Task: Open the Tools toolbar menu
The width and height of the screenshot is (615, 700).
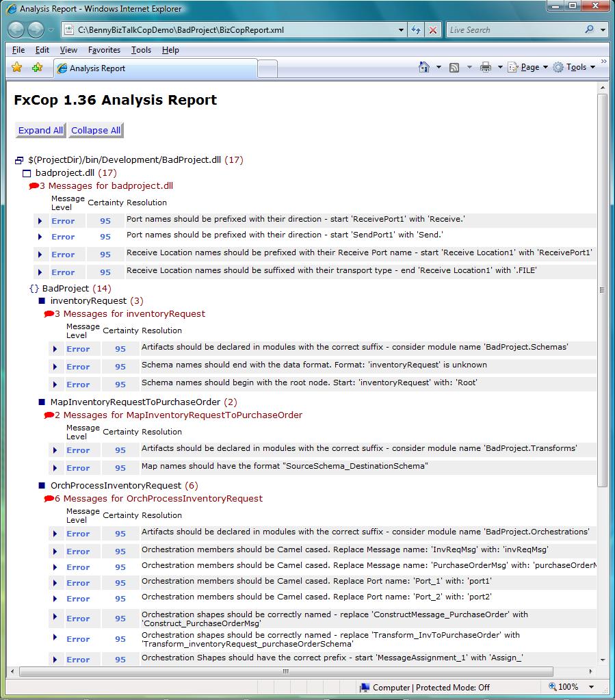Action: tap(575, 68)
